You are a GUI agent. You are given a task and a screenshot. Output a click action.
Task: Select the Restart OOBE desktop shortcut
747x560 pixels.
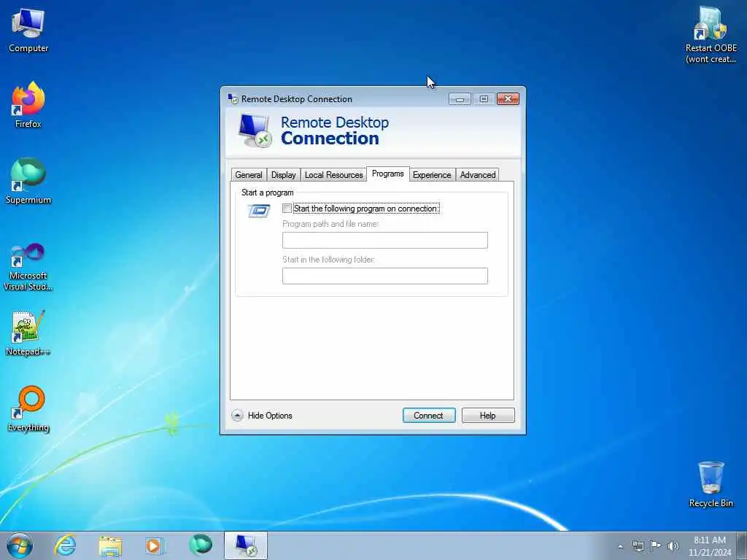click(x=711, y=35)
